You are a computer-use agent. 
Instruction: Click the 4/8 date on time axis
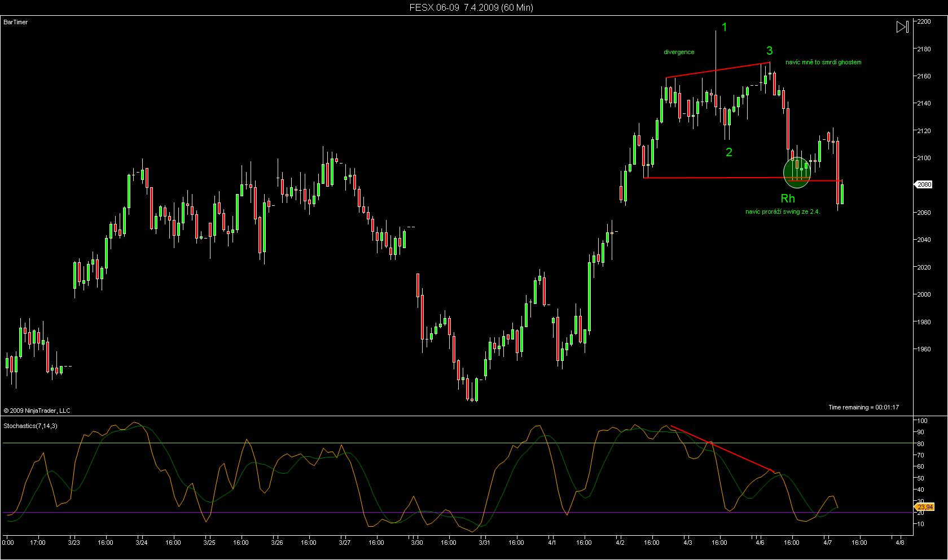899,543
